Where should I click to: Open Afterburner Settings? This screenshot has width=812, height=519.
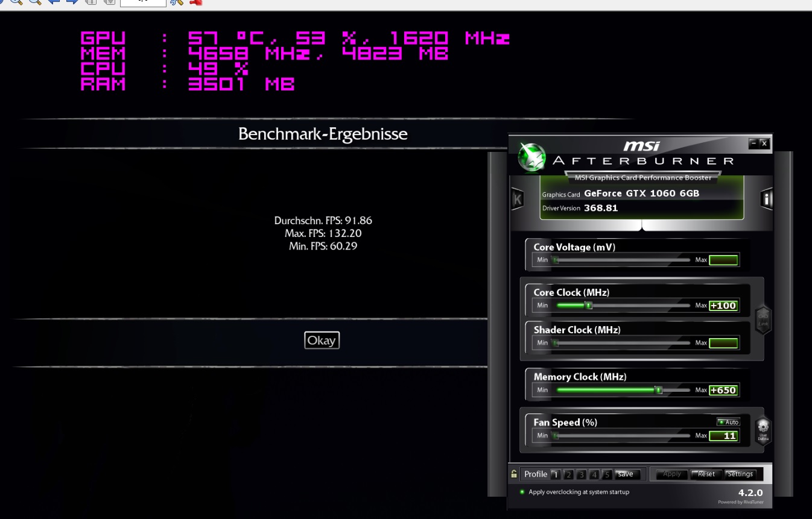click(740, 474)
